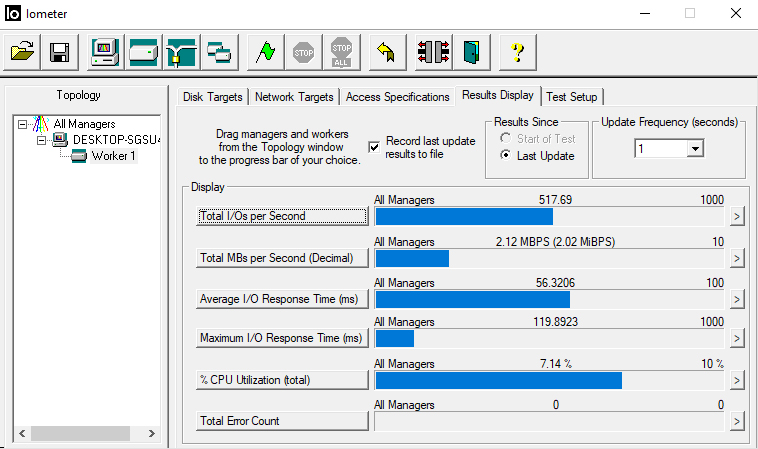Select the Last Update radio option
Viewport: 758px width, 449px height.
(x=505, y=156)
